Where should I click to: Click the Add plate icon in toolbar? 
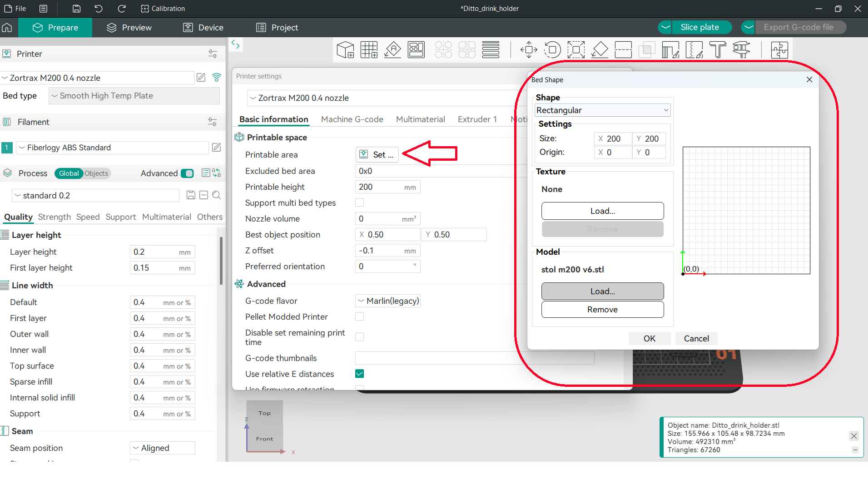(369, 49)
